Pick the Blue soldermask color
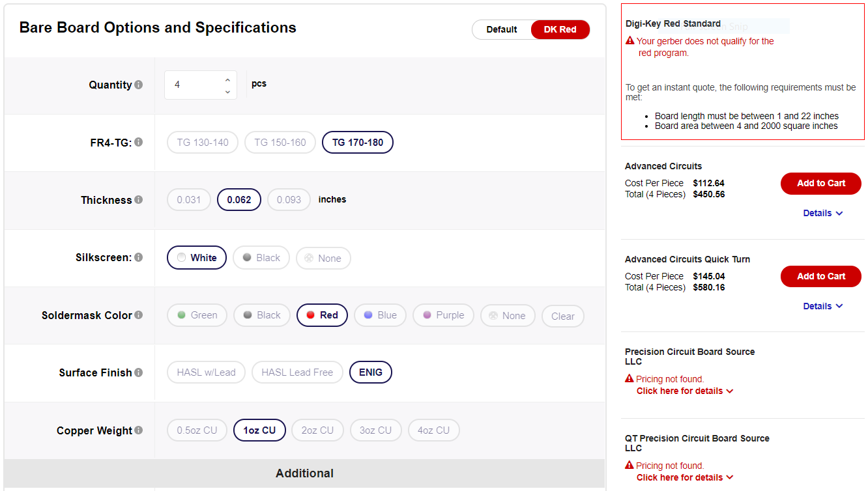Image resolution: width=868 pixels, height=491 pixels. 381,315
